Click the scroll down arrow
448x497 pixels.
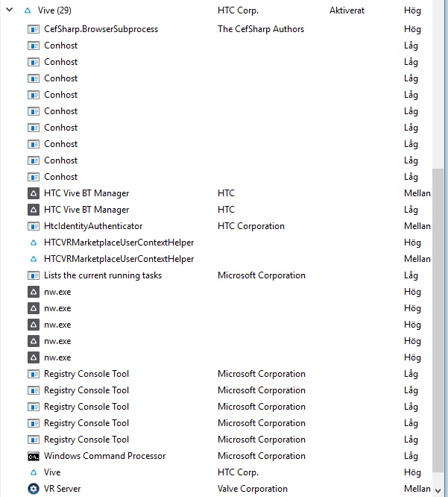click(438, 491)
